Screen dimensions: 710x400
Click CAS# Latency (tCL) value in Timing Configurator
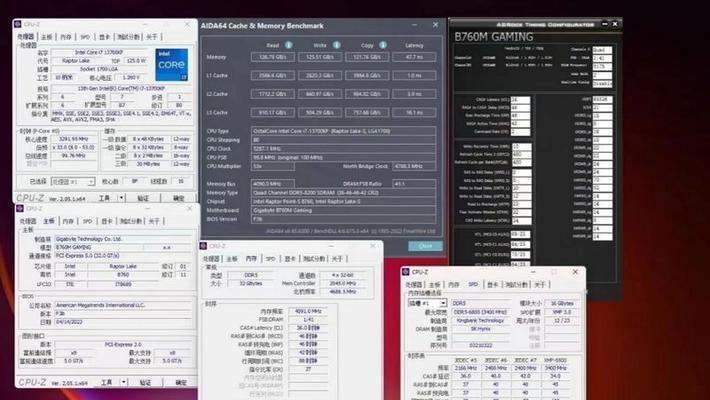coord(520,100)
